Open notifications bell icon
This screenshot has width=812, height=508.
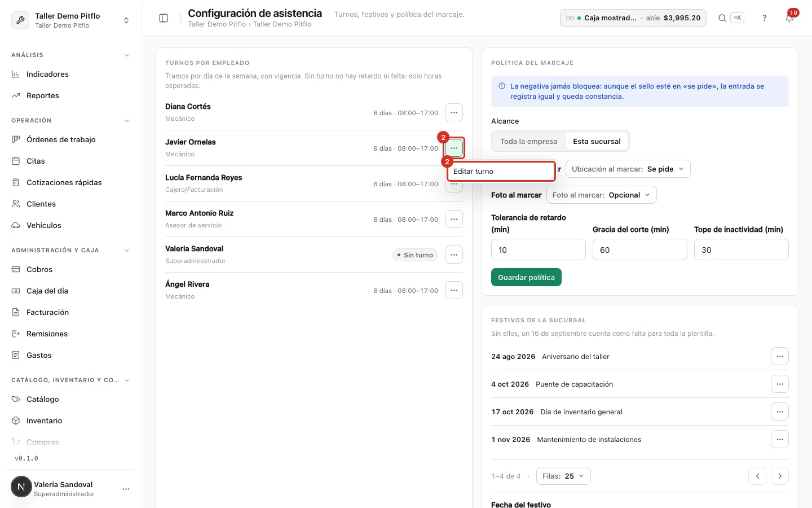click(789, 18)
